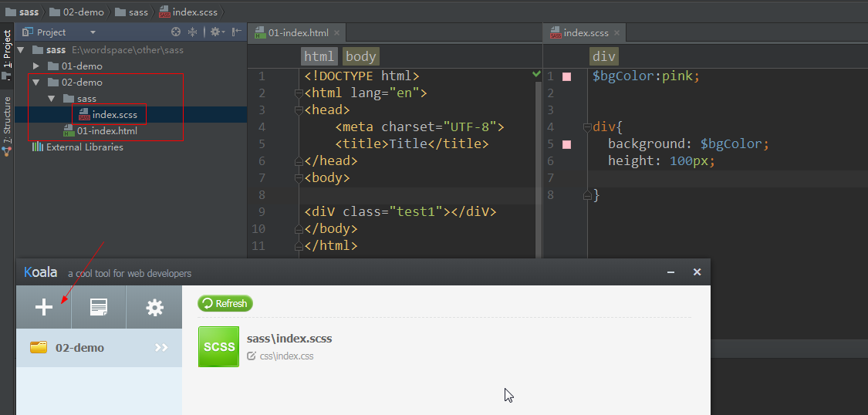Click the green SCSS file icon in Koala
The image size is (868, 415).
(218, 346)
